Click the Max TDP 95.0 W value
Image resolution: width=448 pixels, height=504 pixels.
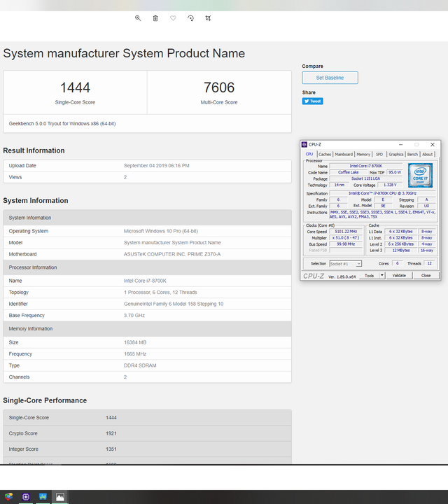click(395, 172)
